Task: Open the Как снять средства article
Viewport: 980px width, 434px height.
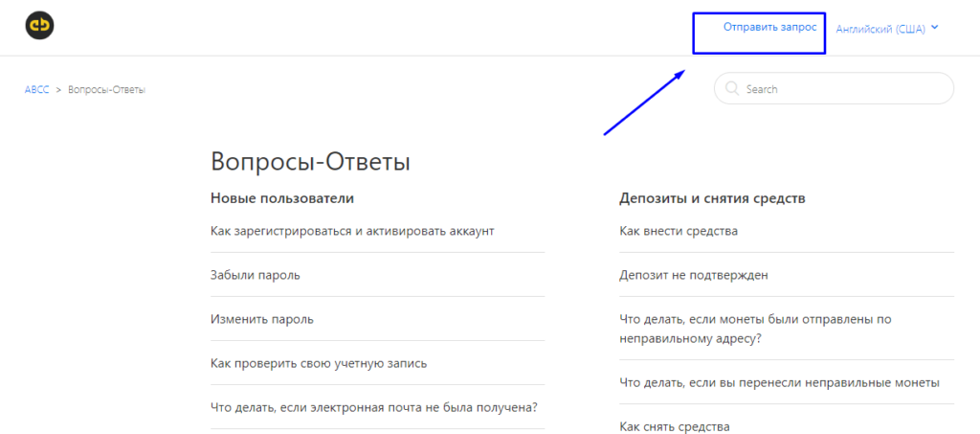Action: 675,427
